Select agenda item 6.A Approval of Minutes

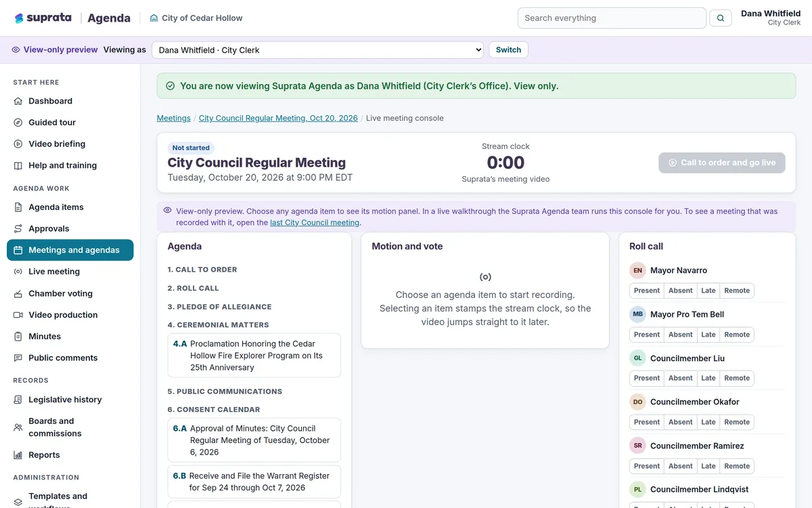point(254,440)
